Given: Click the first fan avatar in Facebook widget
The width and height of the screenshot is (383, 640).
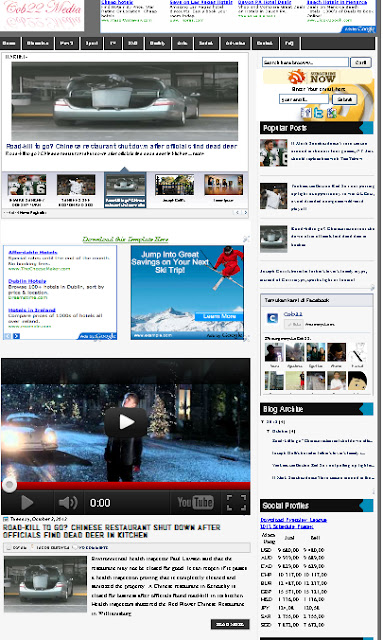Looking at the screenshot, I should click(x=274, y=353).
